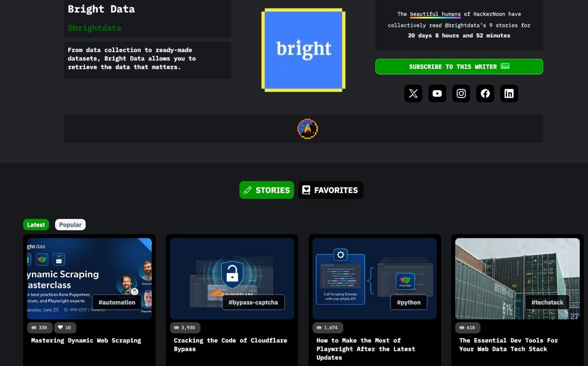Open the LinkedIn profile icon
The height and width of the screenshot is (366, 588).
(x=509, y=93)
